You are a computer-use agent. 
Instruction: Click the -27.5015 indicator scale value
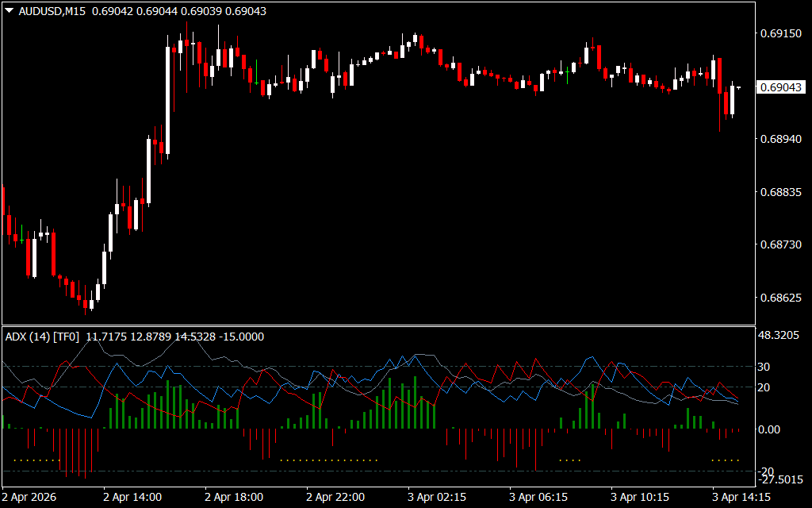click(x=780, y=481)
